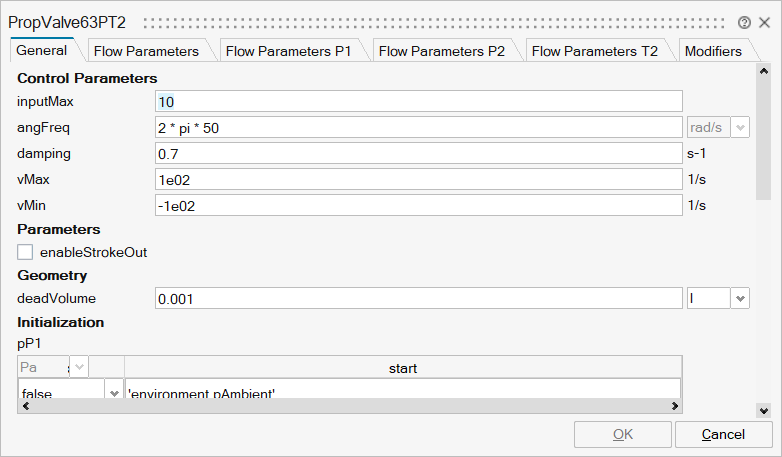Screen dimensions: 782x457
Task: Open the deadVolume unit dropdown
Action: (740, 298)
